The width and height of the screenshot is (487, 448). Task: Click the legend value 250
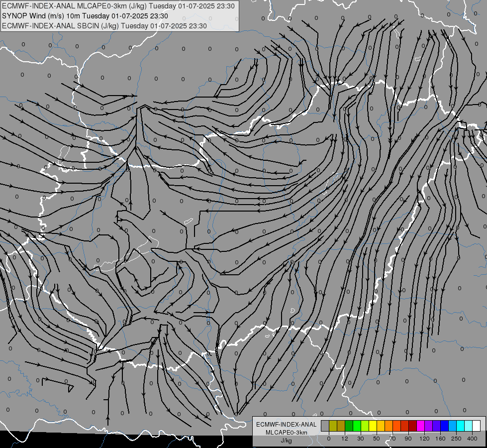pyautogui.click(x=456, y=439)
